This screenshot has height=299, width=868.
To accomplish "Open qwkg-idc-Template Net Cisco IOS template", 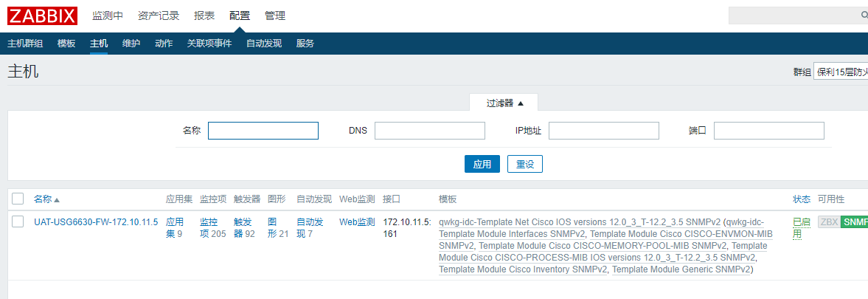I will coord(580,222).
